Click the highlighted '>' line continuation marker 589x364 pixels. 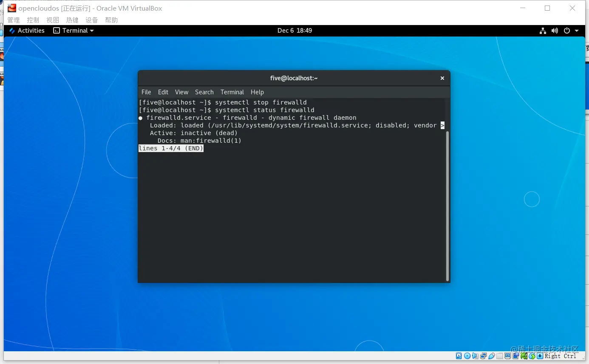coord(442,125)
